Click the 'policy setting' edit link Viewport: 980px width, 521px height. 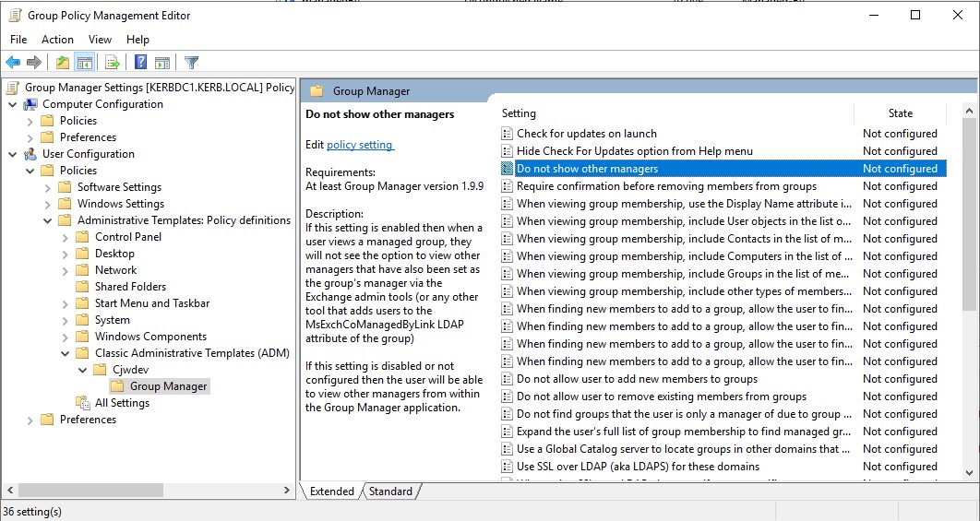pyautogui.click(x=360, y=145)
